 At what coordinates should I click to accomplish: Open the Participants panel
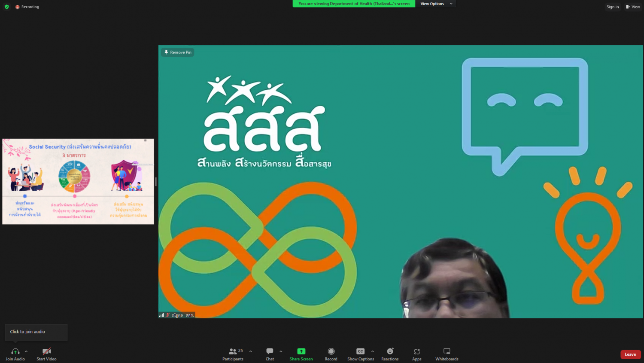click(233, 354)
